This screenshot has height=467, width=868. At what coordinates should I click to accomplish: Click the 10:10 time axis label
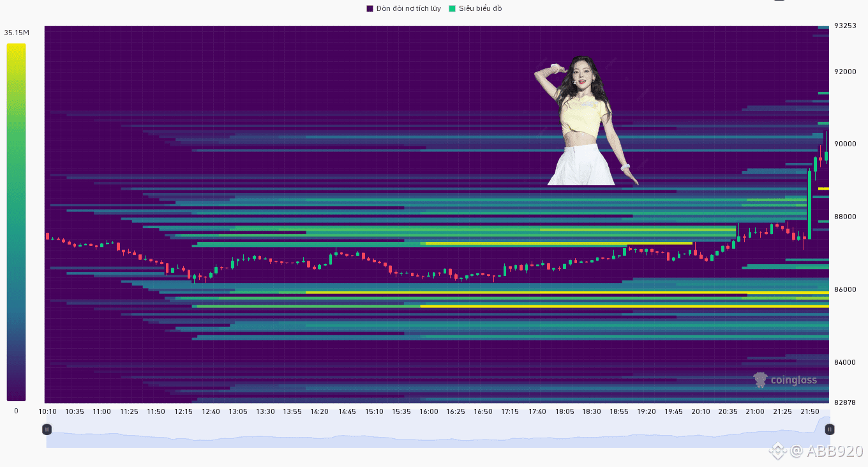[47, 411]
